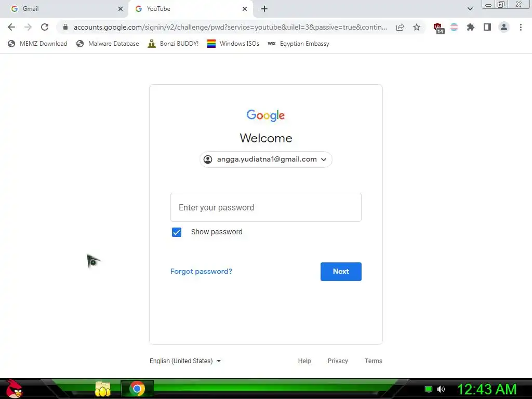Open the Extensions puzzle piece menu
This screenshot has height=399, width=532.
click(471, 27)
